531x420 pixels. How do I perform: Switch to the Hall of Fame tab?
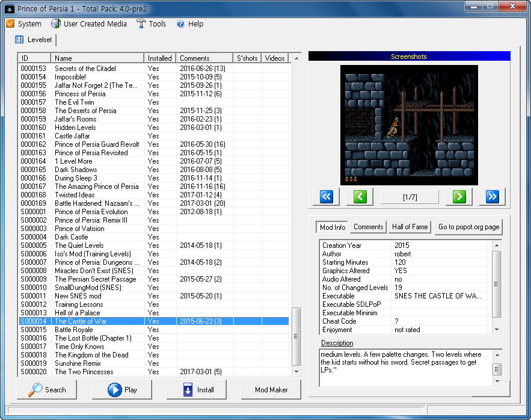(x=410, y=227)
